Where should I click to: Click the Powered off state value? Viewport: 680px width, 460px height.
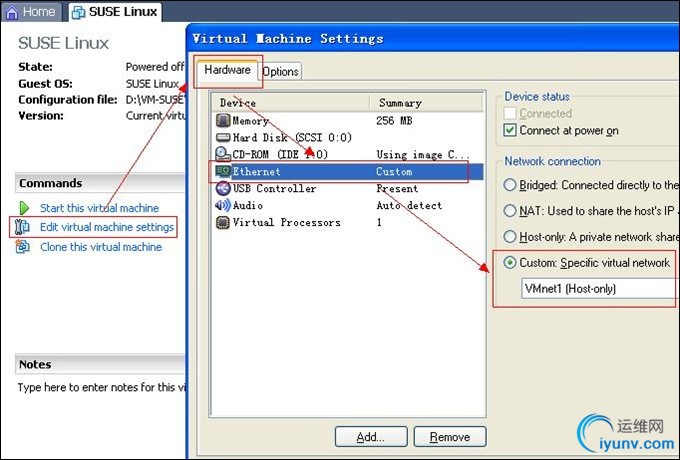click(x=155, y=67)
